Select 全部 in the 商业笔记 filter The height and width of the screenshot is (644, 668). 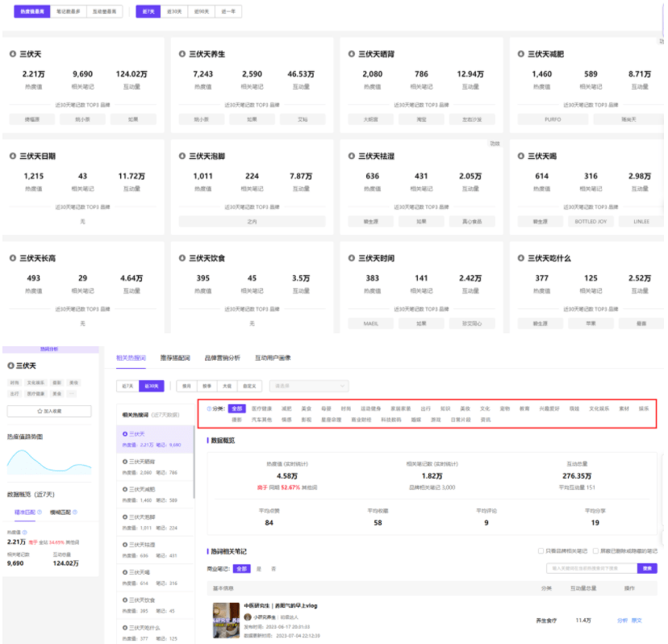[241, 569]
